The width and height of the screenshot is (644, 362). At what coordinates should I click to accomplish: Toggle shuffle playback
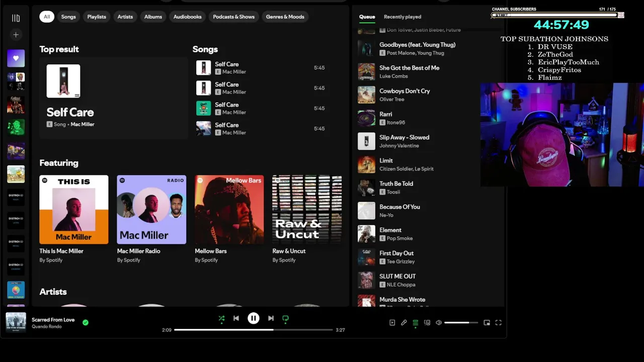221,318
